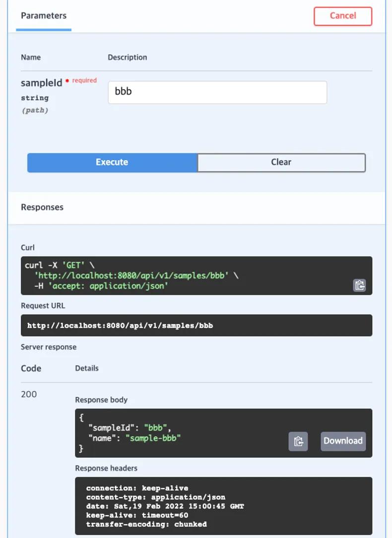392x538 pixels.
Task: Cancel the try-it-out mode
Action: (342, 16)
